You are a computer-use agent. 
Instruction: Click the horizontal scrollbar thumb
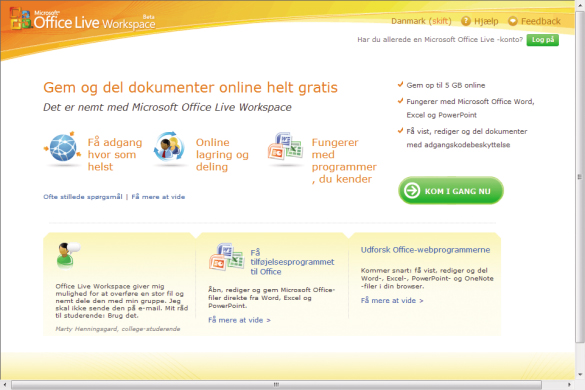click(x=276, y=384)
